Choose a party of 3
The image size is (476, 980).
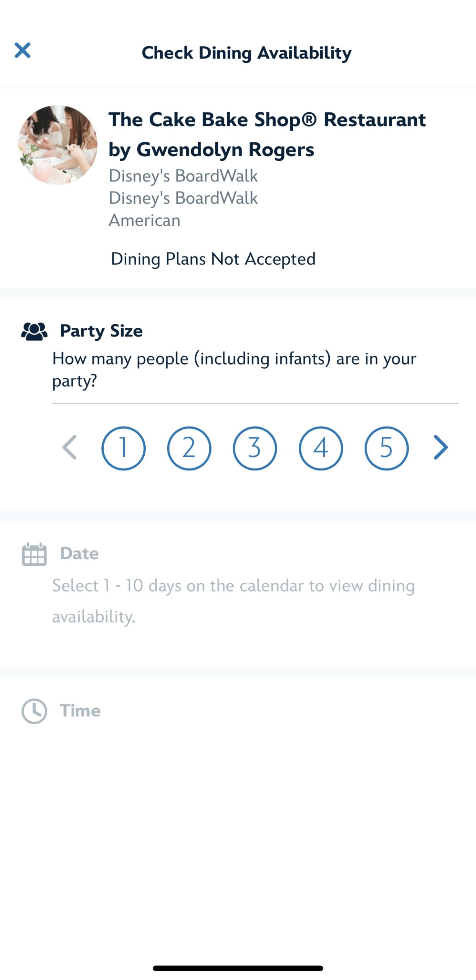[255, 448]
